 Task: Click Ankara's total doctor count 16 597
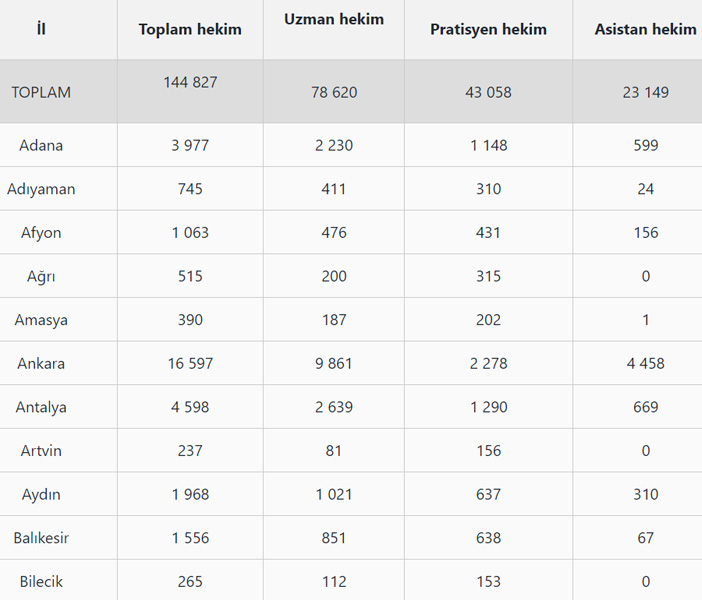190,364
